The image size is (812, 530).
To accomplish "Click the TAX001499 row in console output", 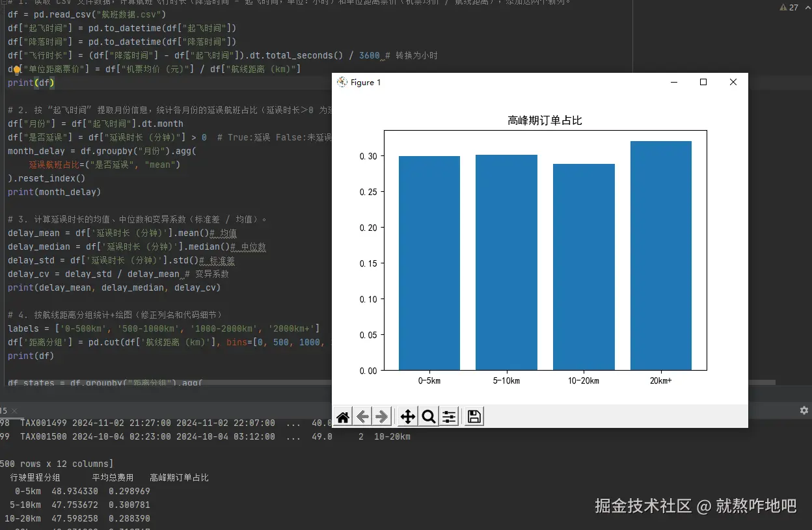I will [166, 423].
